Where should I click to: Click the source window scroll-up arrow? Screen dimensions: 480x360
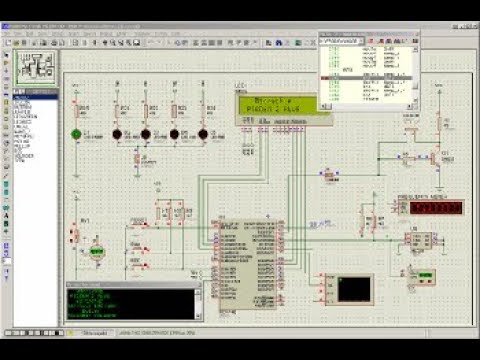pyautogui.click(x=415, y=49)
